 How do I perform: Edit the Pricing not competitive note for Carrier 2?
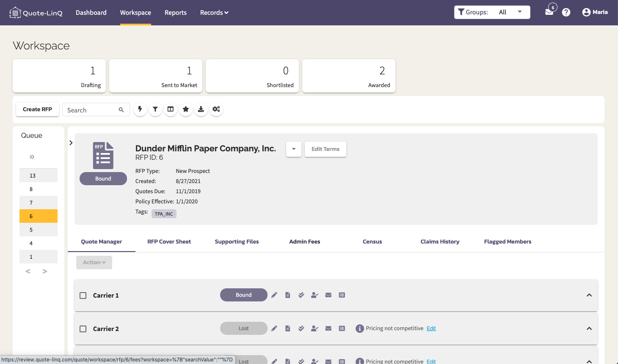(x=431, y=328)
